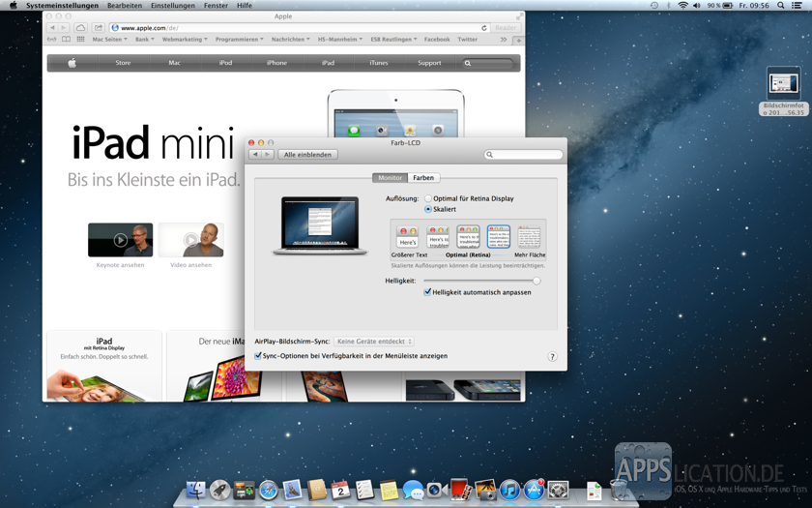The width and height of the screenshot is (812, 508).
Task: Click search field in Farb-LCD window
Action: (x=524, y=155)
